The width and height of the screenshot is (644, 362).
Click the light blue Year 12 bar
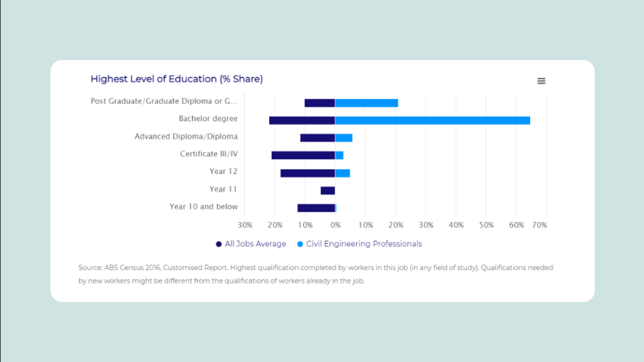tap(342, 173)
